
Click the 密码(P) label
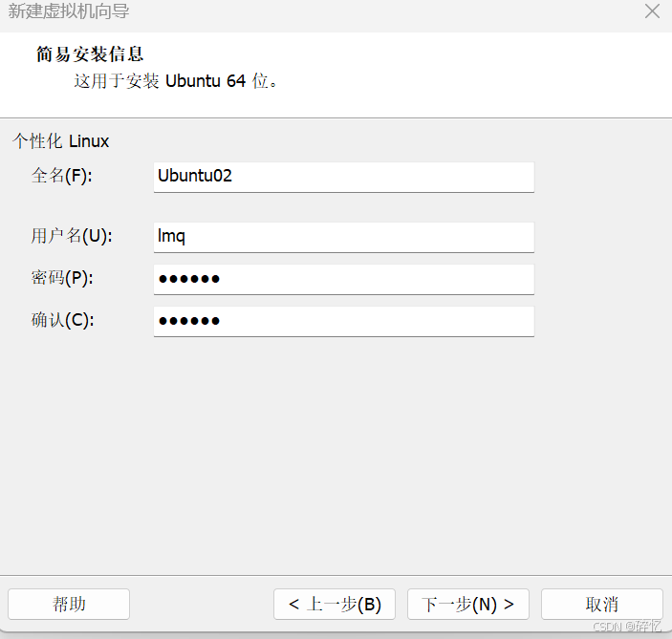pyautogui.click(x=62, y=278)
